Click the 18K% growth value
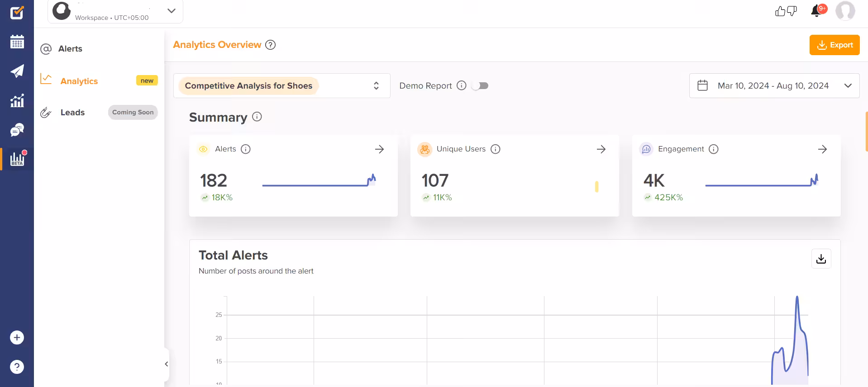This screenshot has width=868, height=387. pyautogui.click(x=222, y=198)
